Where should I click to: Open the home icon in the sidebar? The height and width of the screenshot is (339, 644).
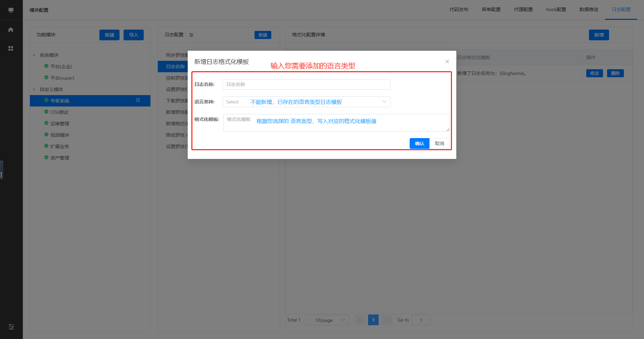click(11, 30)
